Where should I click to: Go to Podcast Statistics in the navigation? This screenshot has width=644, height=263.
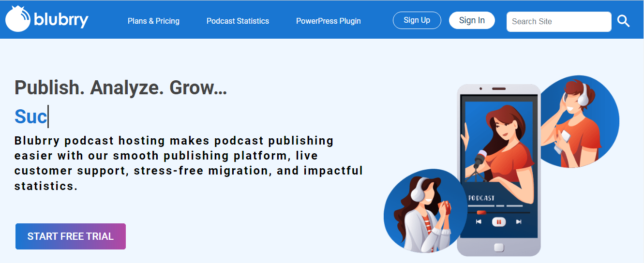pos(238,21)
